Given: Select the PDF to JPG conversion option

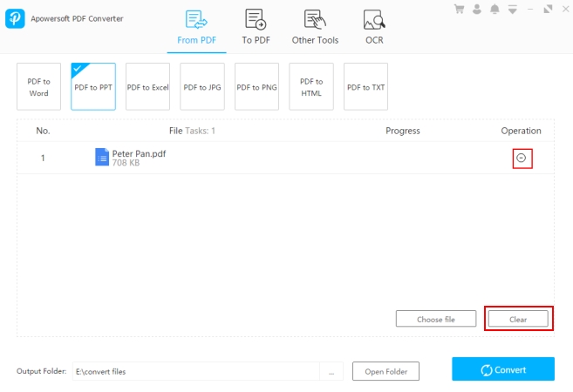Looking at the screenshot, I should click(202, 86).
